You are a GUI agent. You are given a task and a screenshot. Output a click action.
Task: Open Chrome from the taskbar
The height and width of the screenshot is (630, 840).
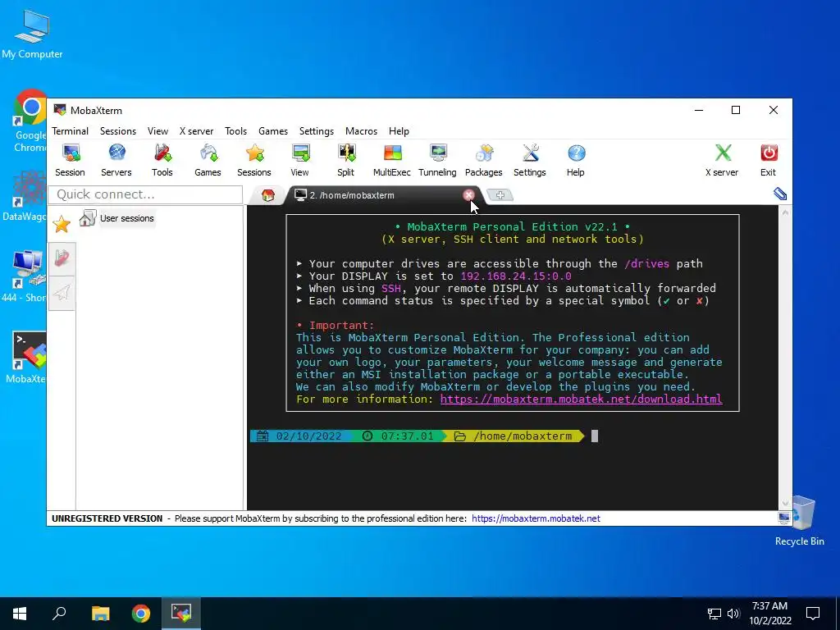[141, 614]
